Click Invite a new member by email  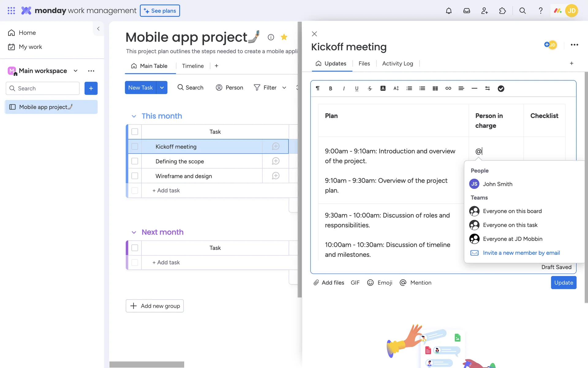tap(521, 253)
